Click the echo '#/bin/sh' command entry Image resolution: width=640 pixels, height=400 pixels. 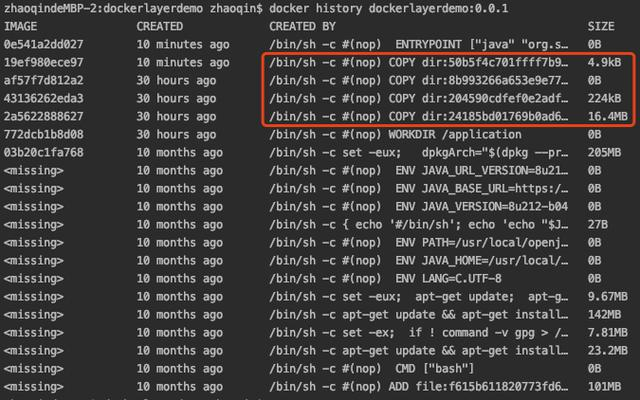click(418, 224)
